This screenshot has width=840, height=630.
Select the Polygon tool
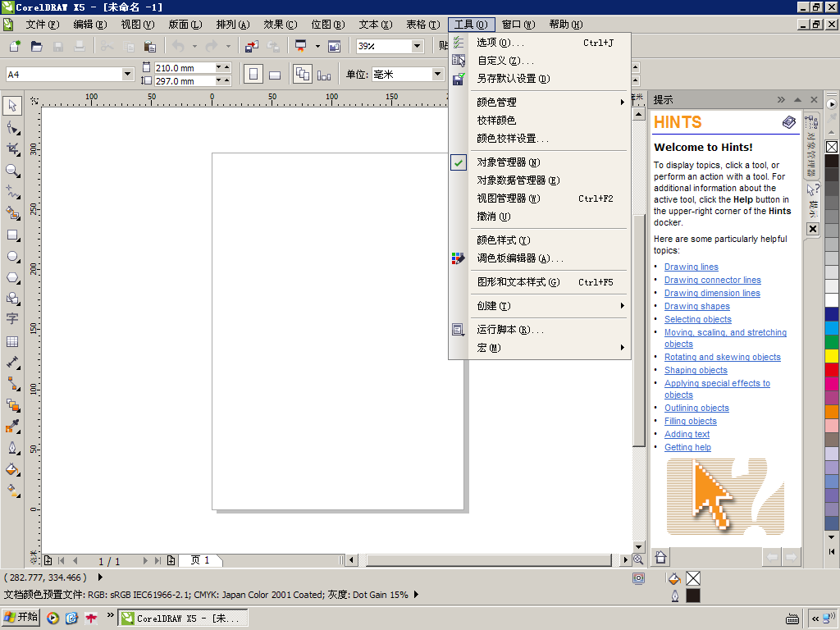tap(12, 277)
